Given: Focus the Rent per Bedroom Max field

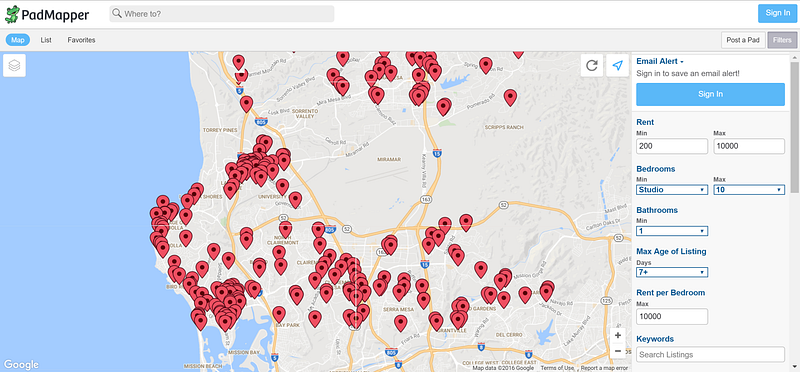Looking at the screenshot, I should (672, 316).
